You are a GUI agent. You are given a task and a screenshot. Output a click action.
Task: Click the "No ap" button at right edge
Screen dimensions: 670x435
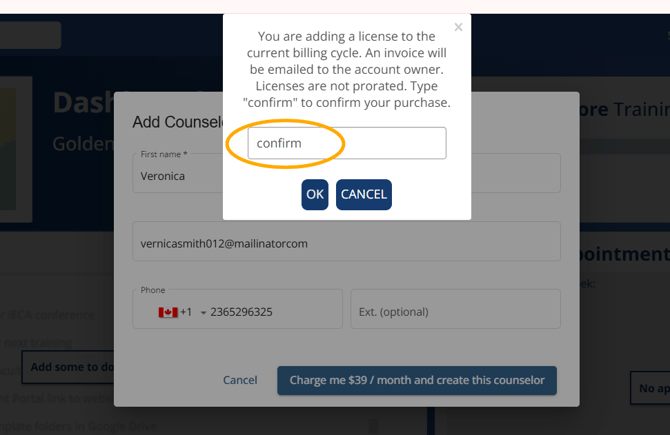(650, 387)
